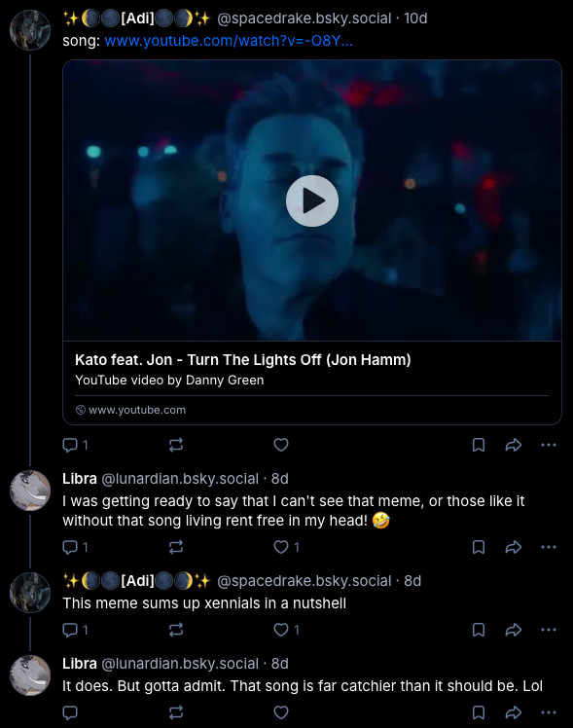Like the YouTube song post
The image size is (573, 728).
point(281,445)
